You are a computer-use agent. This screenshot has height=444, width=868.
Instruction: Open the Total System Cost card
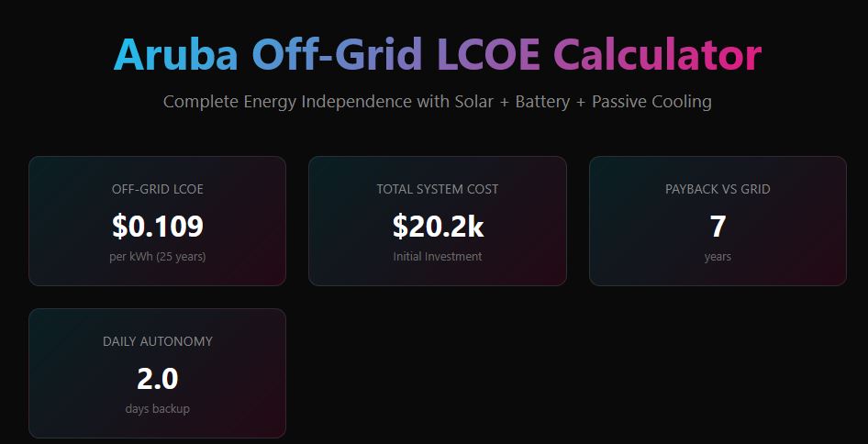pyautogui.click(x=438, y=221)
